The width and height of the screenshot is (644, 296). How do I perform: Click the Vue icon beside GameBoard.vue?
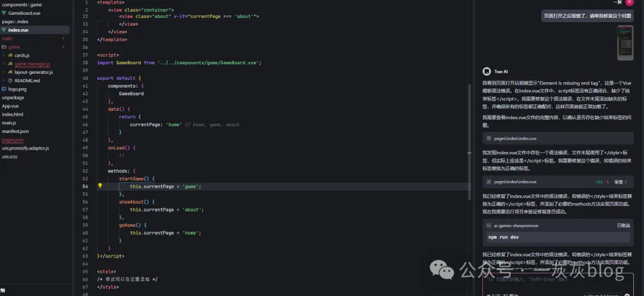[x=4, y=13]
